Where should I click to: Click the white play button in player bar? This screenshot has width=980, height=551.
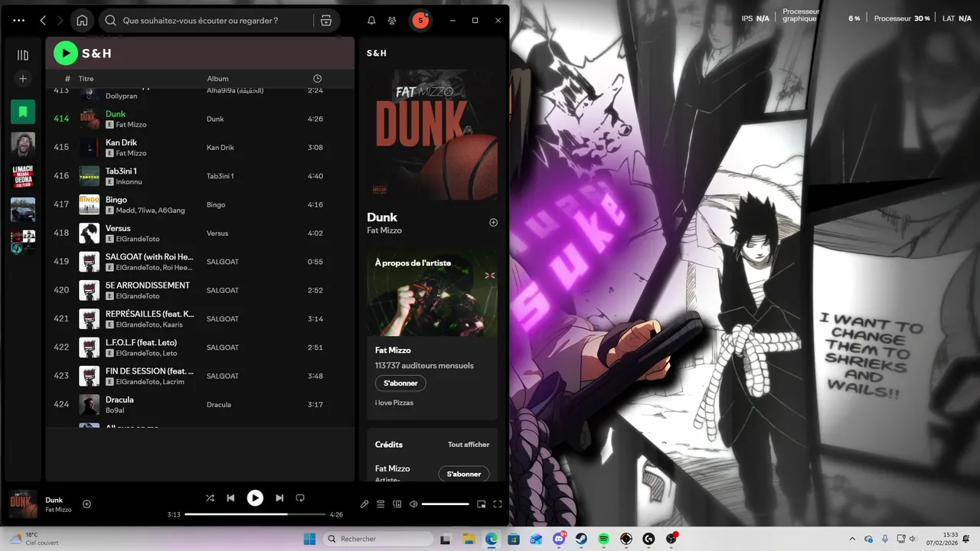coord(255,498)
